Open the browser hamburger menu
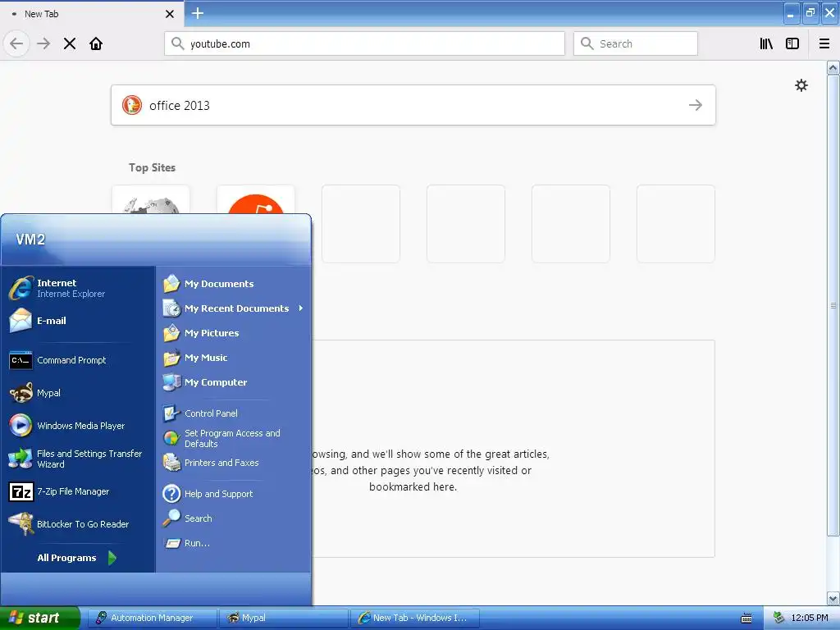 coord(824,43)
